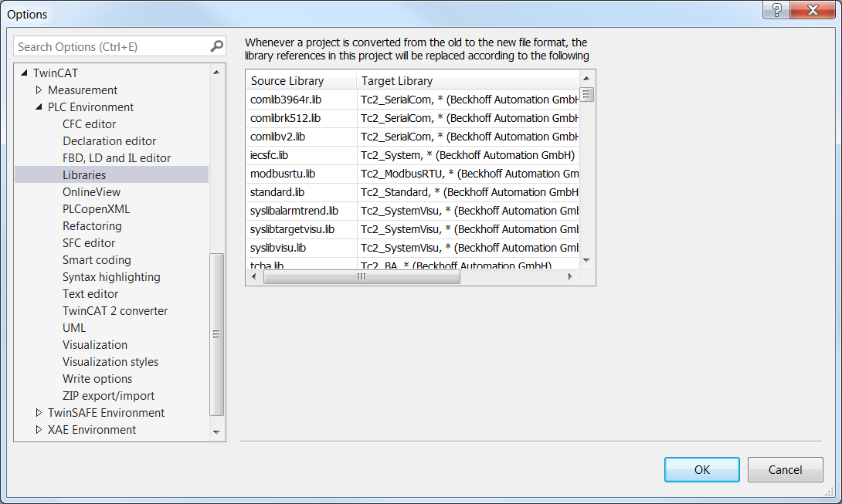Collapse the TwinCAT tree node
The height and width of the screenshot is (504, 842).
tap(24, 73)
